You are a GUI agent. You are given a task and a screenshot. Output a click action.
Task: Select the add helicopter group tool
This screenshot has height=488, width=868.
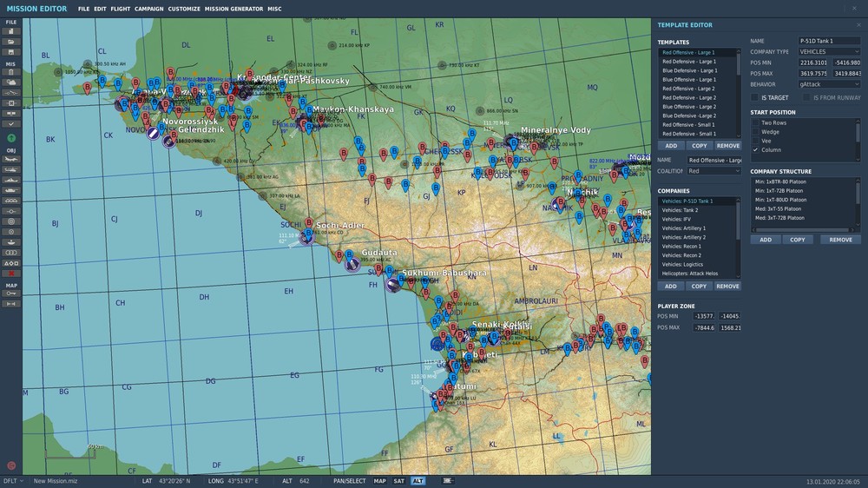click(x=11, y=169)
